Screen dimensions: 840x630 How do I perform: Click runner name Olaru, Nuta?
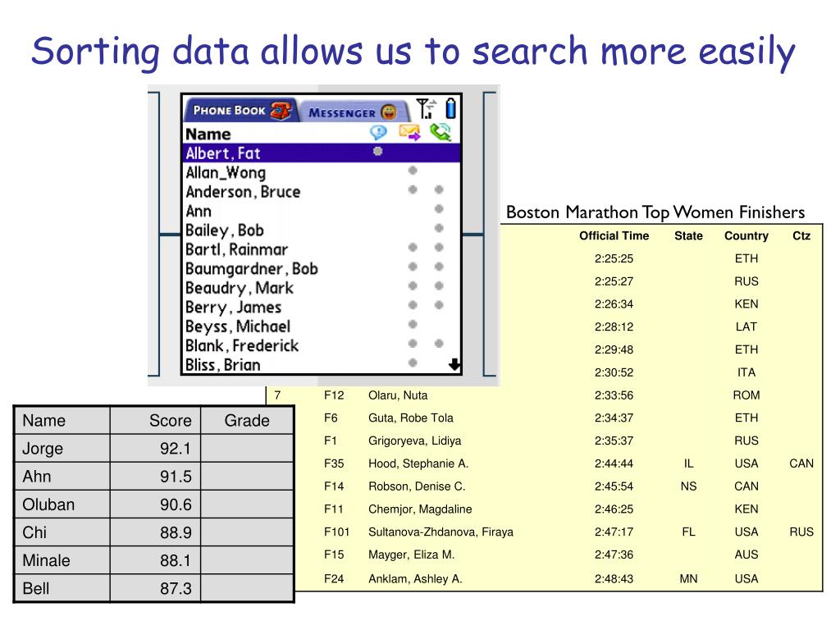click(398, 395)
